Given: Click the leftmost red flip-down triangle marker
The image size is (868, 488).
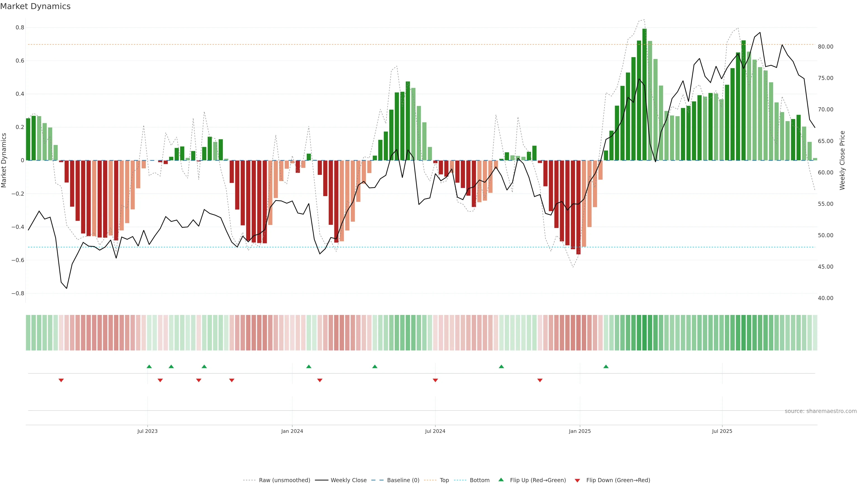Looking at the screenshot, I should [x=61, y=380].
